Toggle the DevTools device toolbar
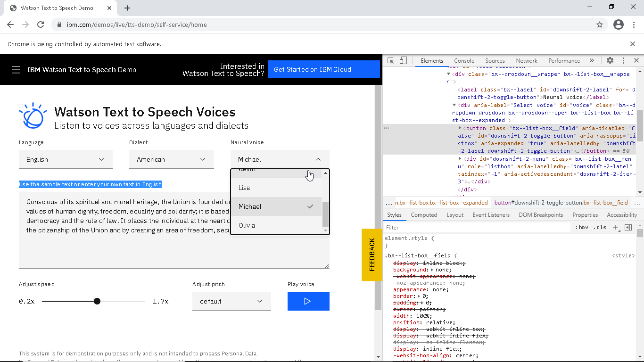The width and height of the screenshot is (644, 362). [x=403, y=60]
